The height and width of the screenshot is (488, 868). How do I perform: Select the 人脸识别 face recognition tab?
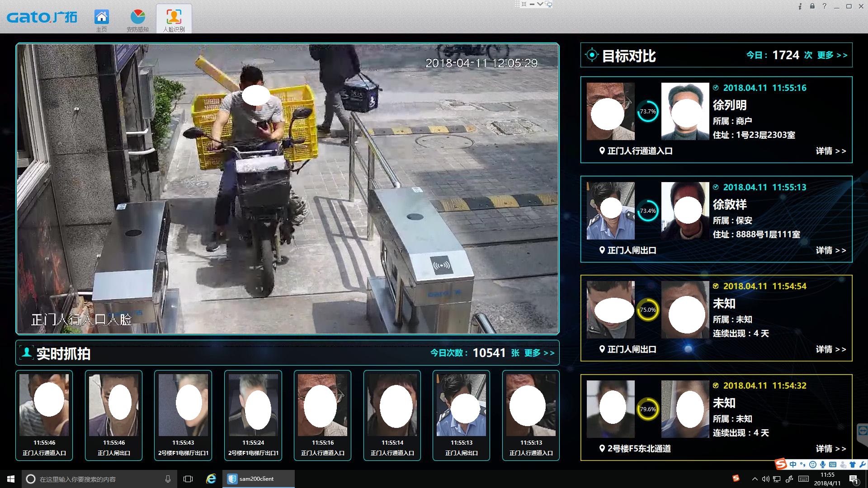174,18
